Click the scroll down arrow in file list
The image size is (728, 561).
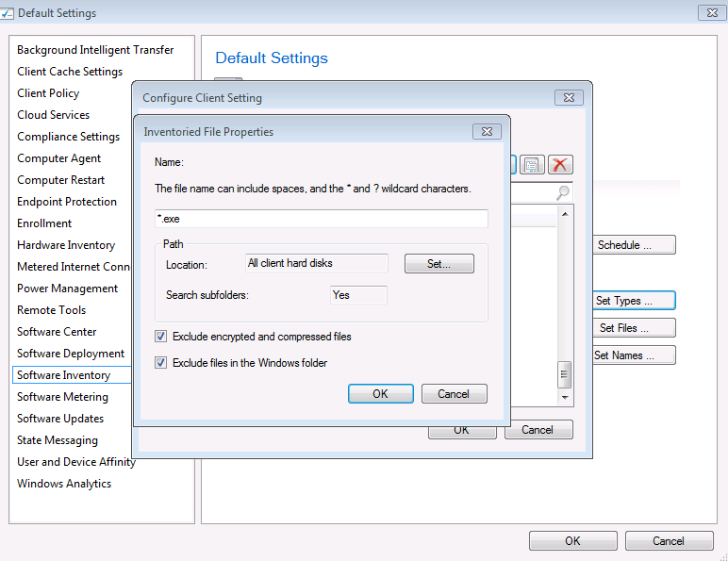click(x=565, y=397)
